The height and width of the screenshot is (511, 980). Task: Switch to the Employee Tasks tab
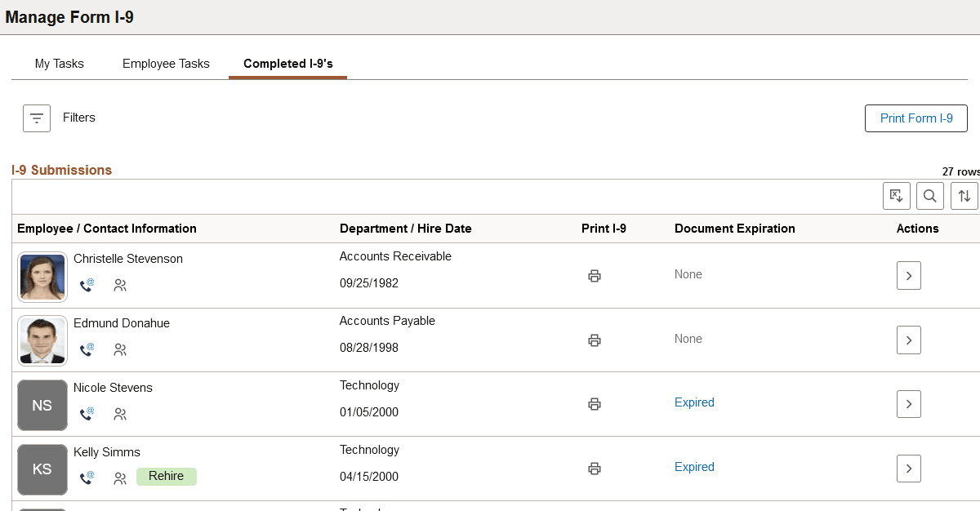coord(166,64)
